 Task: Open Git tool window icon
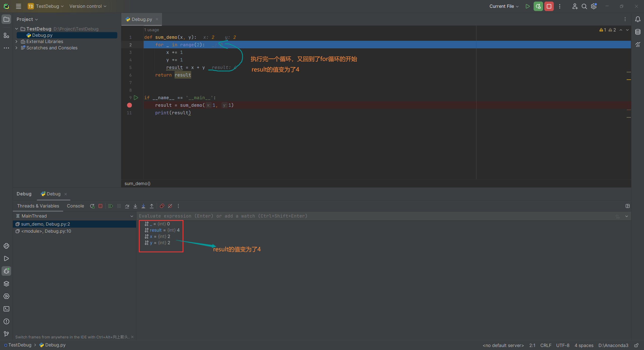click(x=6, y=334)
